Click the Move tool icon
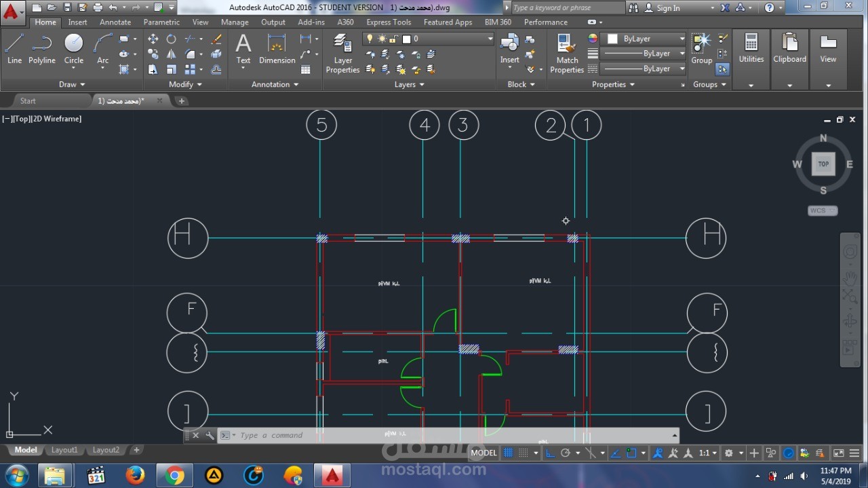Viewport: 868px width, 488px height. pyautogui.click(x=153, y=39)
